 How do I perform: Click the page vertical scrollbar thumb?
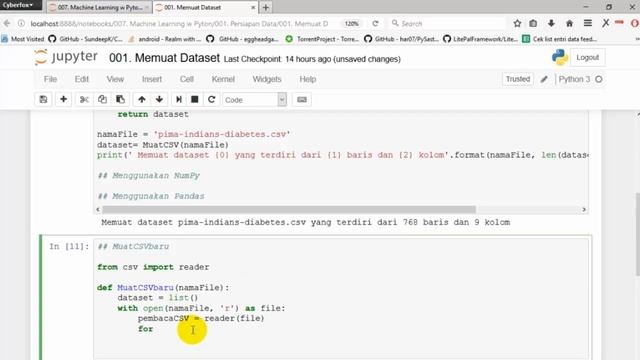coord(637,235)
